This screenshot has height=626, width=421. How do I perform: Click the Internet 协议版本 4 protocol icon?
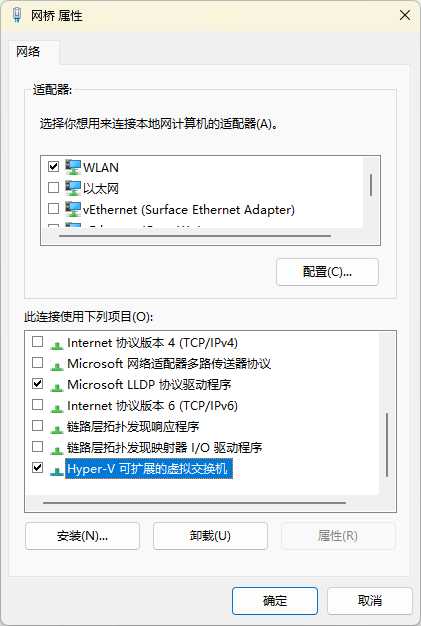coord(57,344)
